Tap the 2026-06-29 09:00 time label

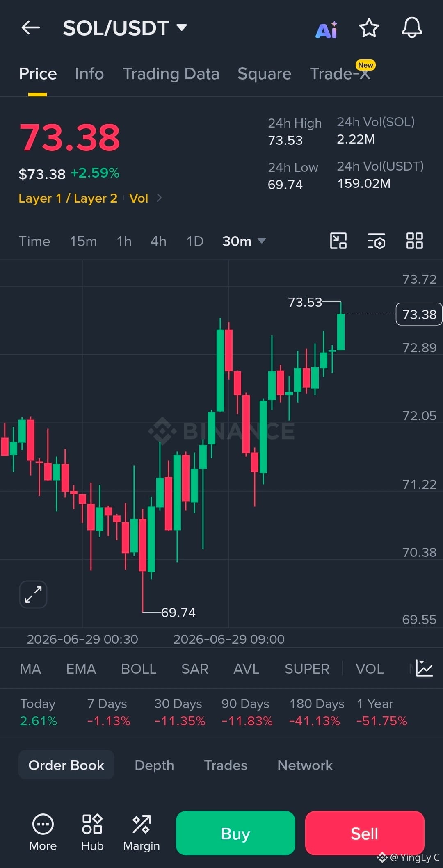[228, 639]
